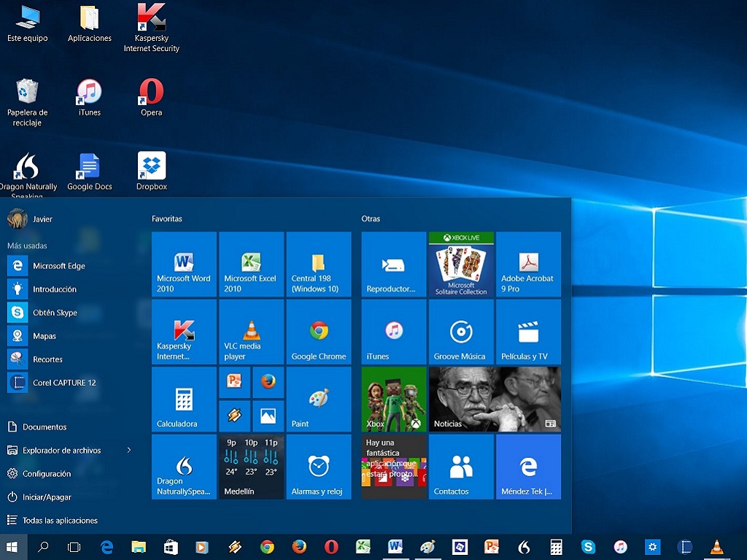Launch the Adobe Acrobat 9 Pro tile
This screenshot has height=560, width=747.
[528, 264]
